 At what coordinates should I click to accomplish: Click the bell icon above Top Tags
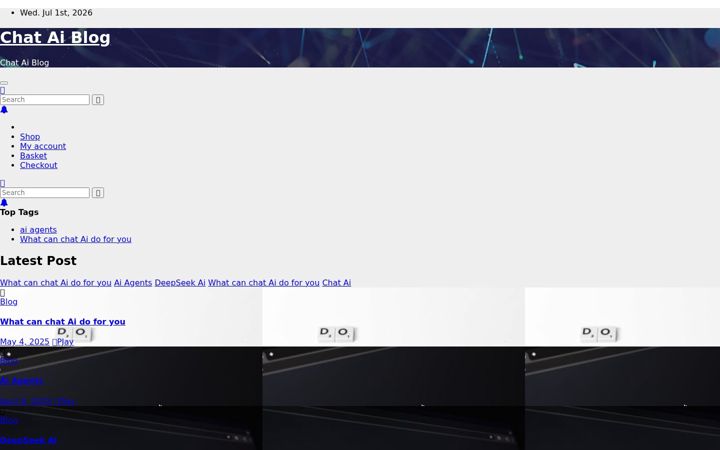click(4, 202)
